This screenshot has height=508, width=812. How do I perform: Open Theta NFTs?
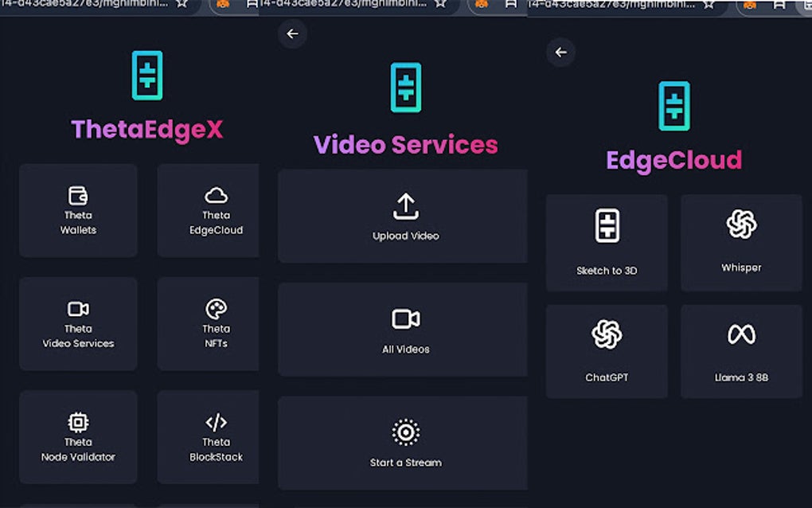[x=208, y=323]
